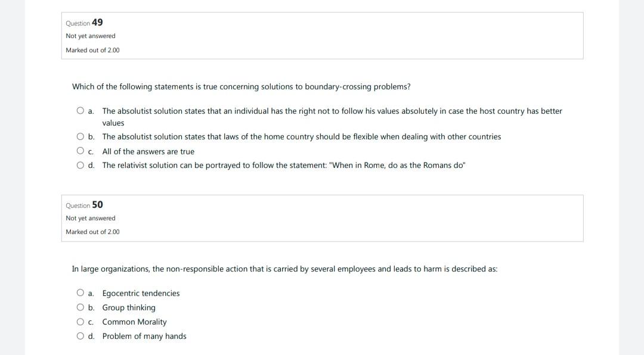Select the 'When in Rome' relativist option
Viewport: 644px width, 355px height.
click(x=80, y=164)
